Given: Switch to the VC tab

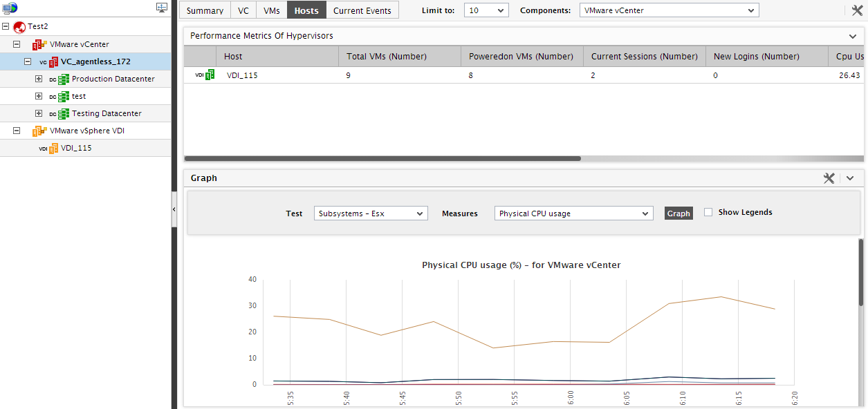Looking at the screenshot, I should tap(243, 10).
